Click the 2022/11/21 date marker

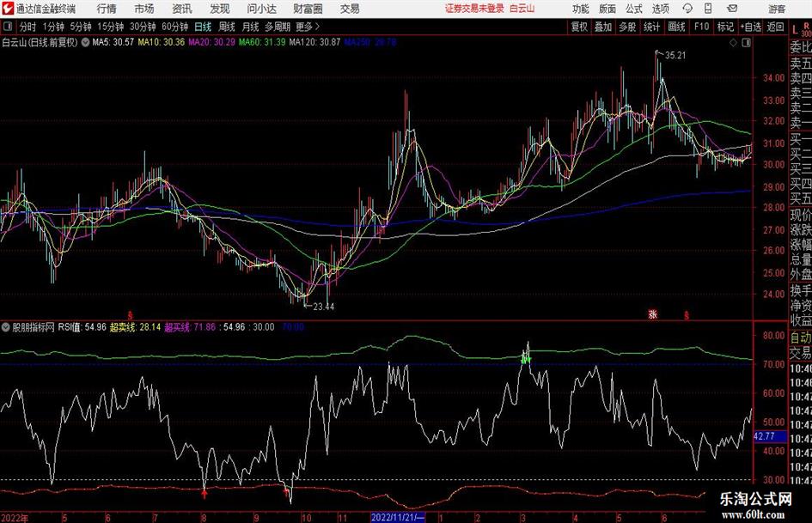[398, 518]
